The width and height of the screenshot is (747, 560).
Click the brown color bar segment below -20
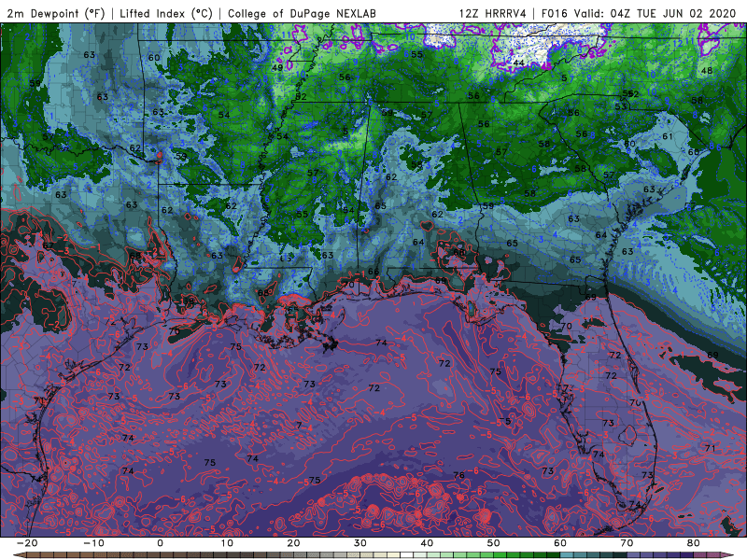(x=34, y=555)
